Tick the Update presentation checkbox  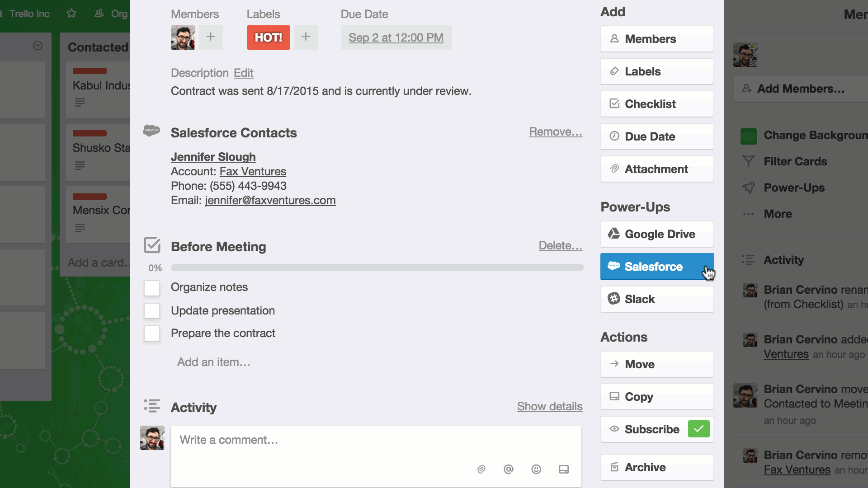coord(152,311)
